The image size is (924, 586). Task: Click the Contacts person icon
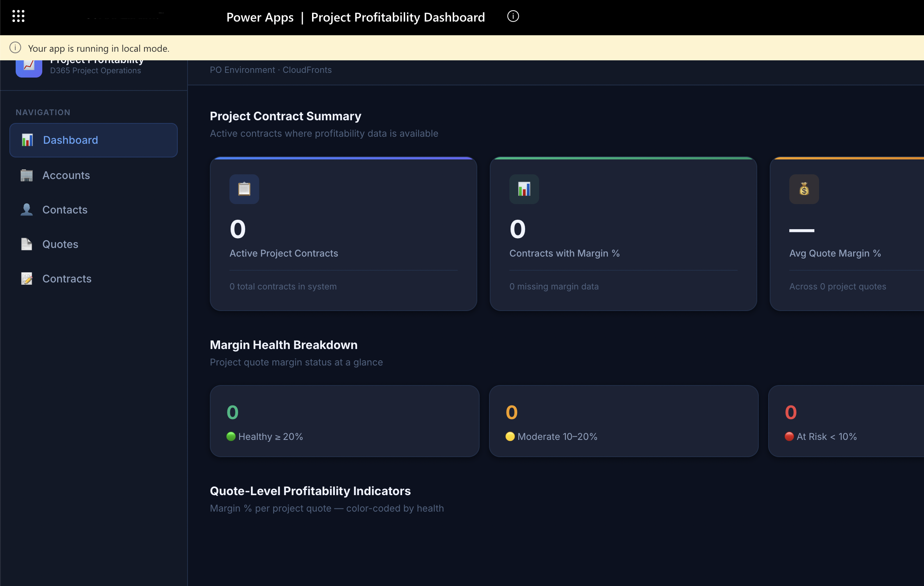pos(27,210)
